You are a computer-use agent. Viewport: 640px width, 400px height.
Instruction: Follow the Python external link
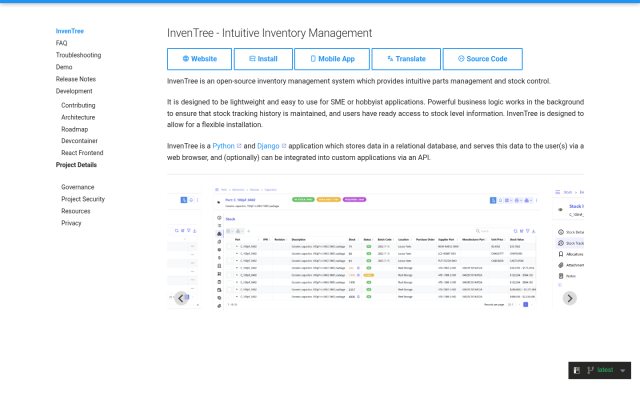tap(223, 146)
